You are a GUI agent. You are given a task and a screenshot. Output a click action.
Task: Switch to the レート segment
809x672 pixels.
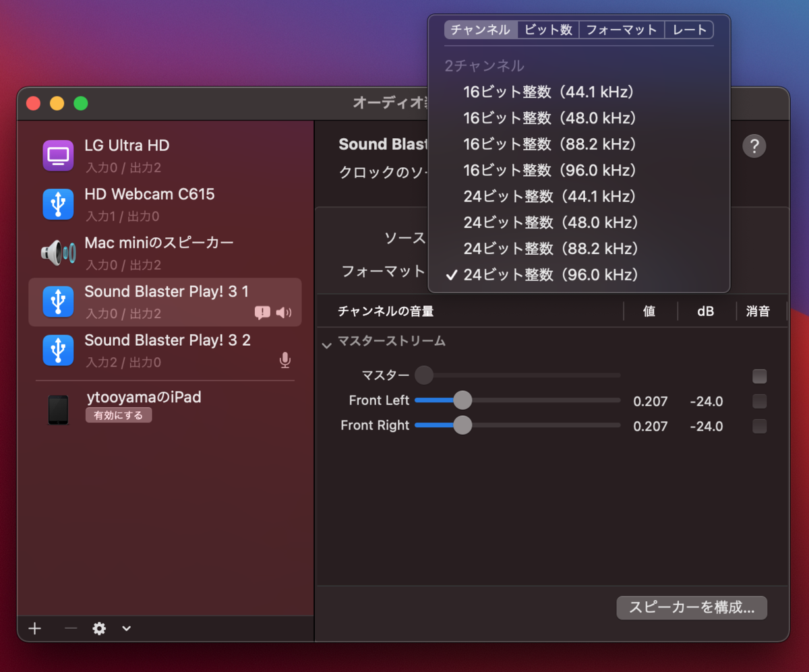point(689,30)
